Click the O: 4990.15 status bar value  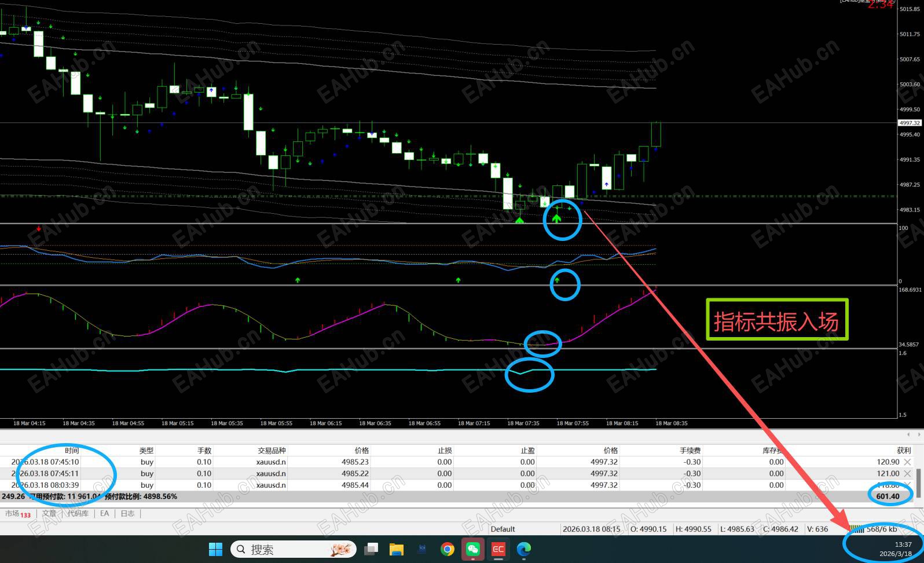[648, 529]
